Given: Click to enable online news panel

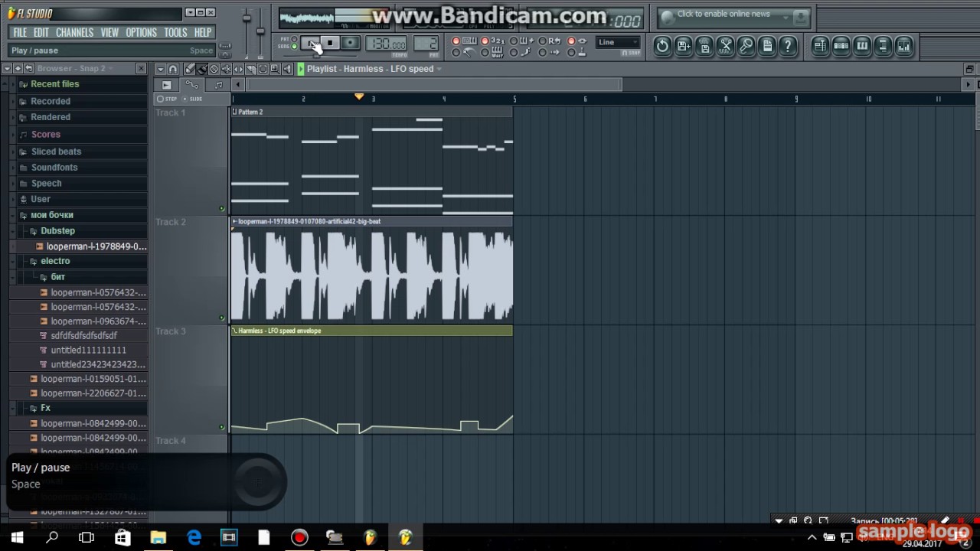Looking at the screenshot, I should tap(733, 17).
